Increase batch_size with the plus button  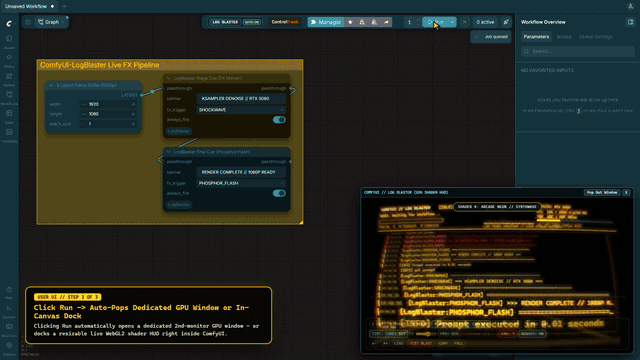(x=133, y=124)
